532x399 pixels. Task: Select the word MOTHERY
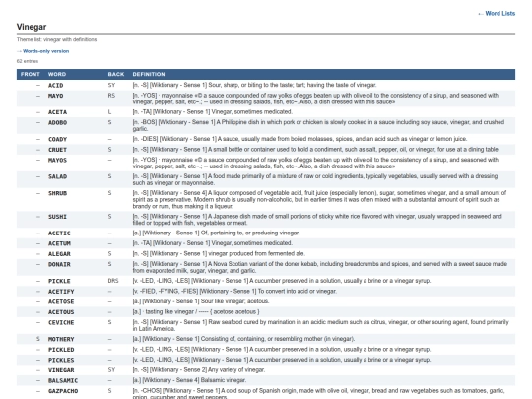pos(61,339)
